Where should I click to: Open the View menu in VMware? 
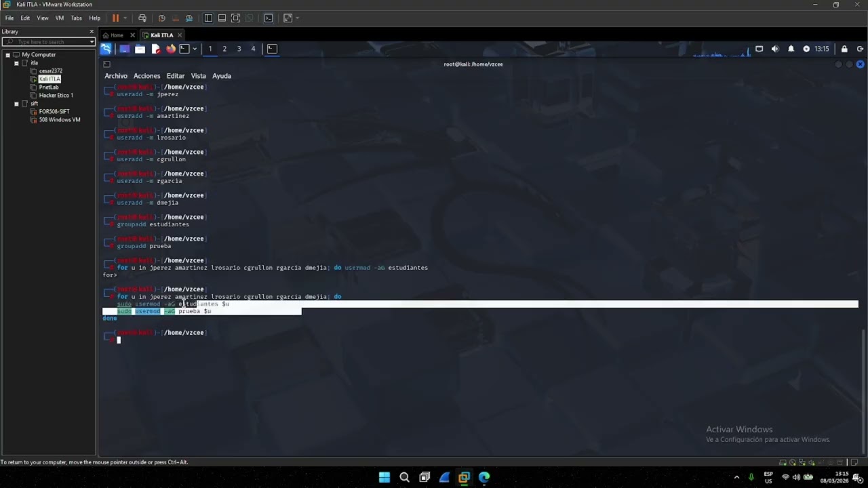coord(42,18)
